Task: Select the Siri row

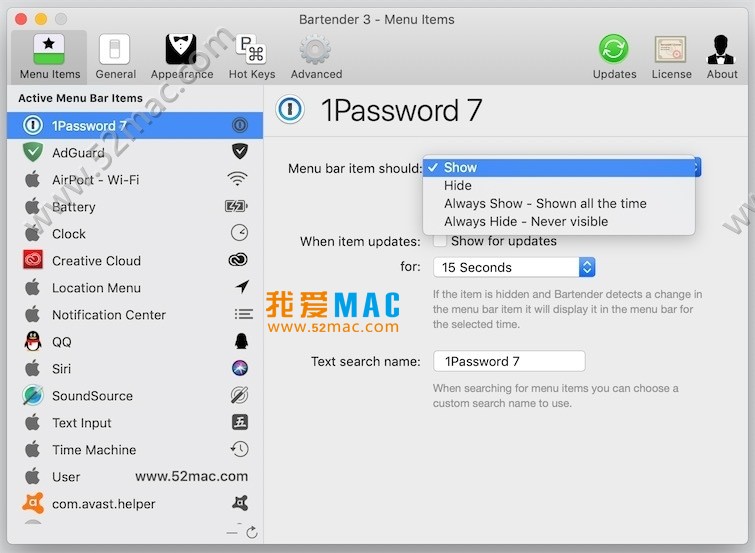Action: [135, 369]
